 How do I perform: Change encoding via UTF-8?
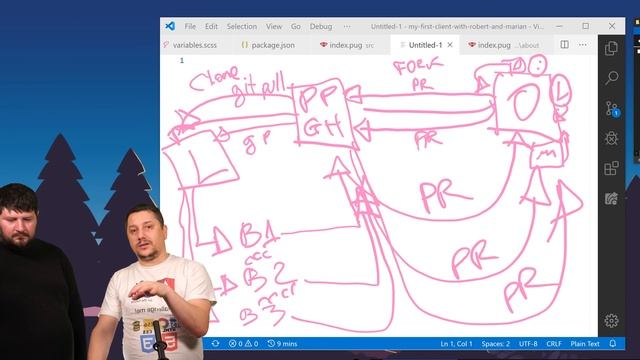(x=528, y=344)
